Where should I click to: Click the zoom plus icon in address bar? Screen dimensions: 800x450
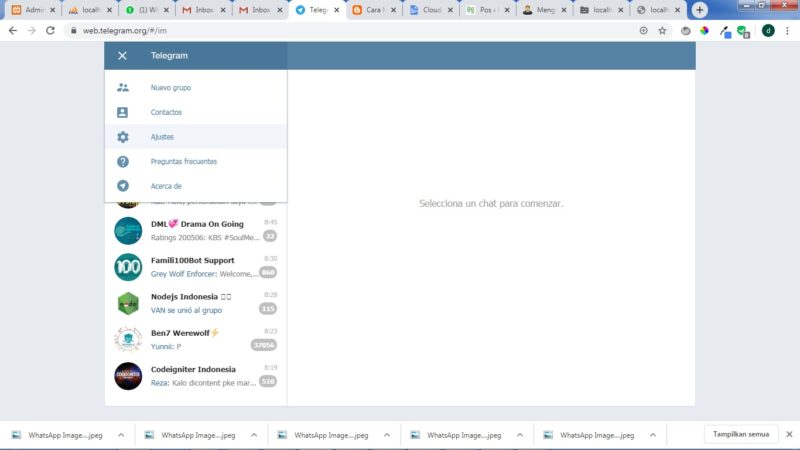[643, 31]
